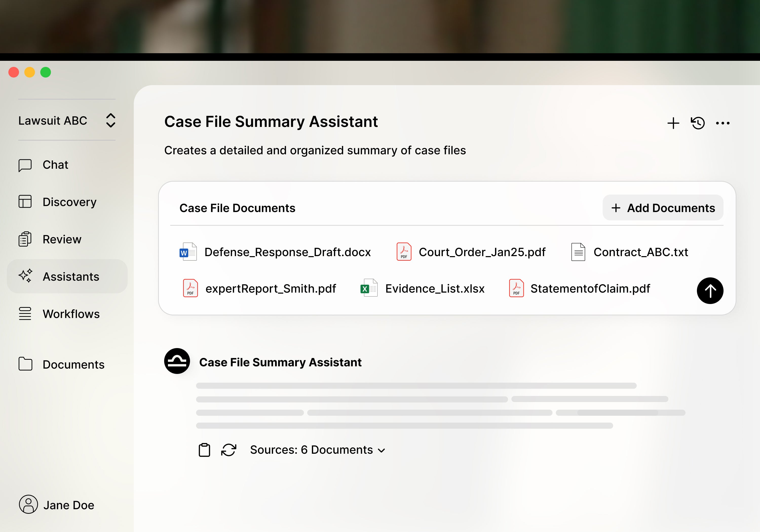Regenerate the response with refresh icon
The image size is (760, 532).
(x=229, y=450)
